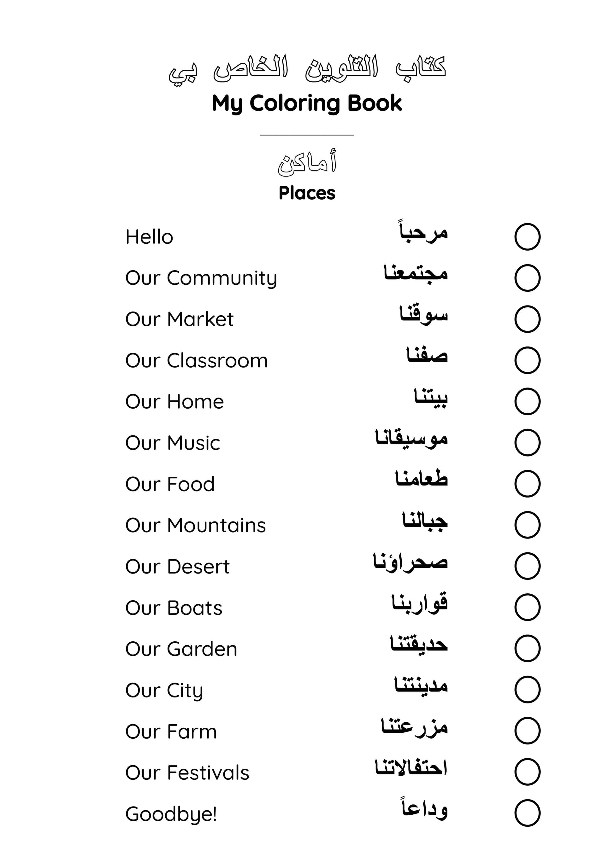Image resolution: width=614 pixels, height=868 pixels.
Task: Check the circle beside Our Farm
Action: click(527, 731)
